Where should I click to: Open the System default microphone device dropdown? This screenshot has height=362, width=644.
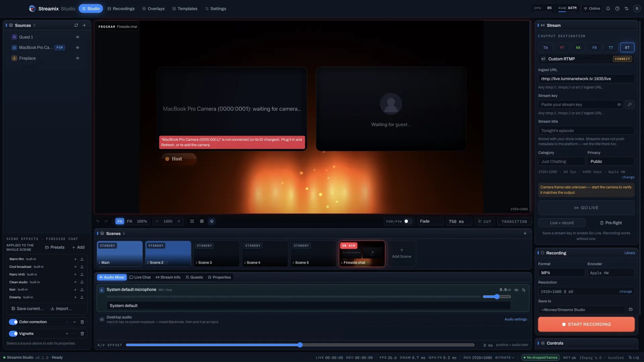(x=309, y=306)
